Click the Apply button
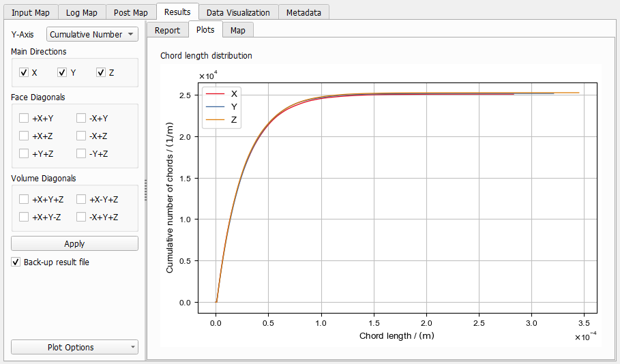 (x=75, y=243)
